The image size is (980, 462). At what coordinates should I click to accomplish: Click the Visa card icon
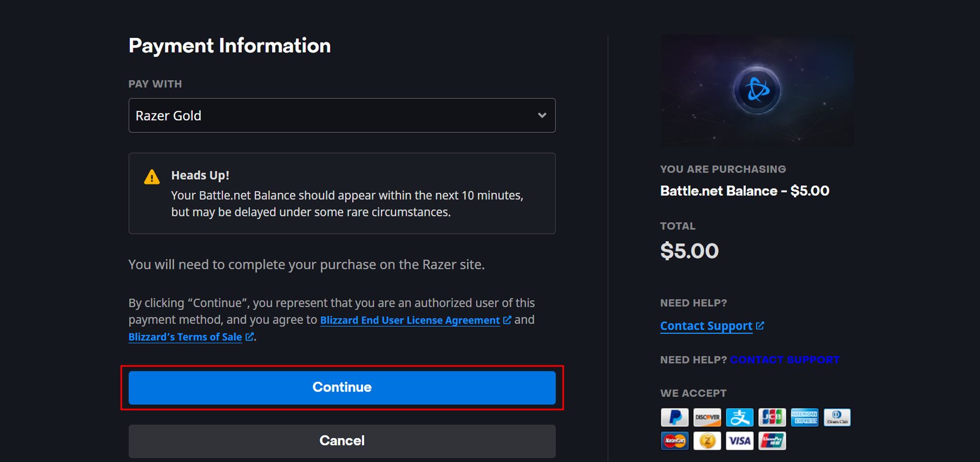[x=740, y=441]
